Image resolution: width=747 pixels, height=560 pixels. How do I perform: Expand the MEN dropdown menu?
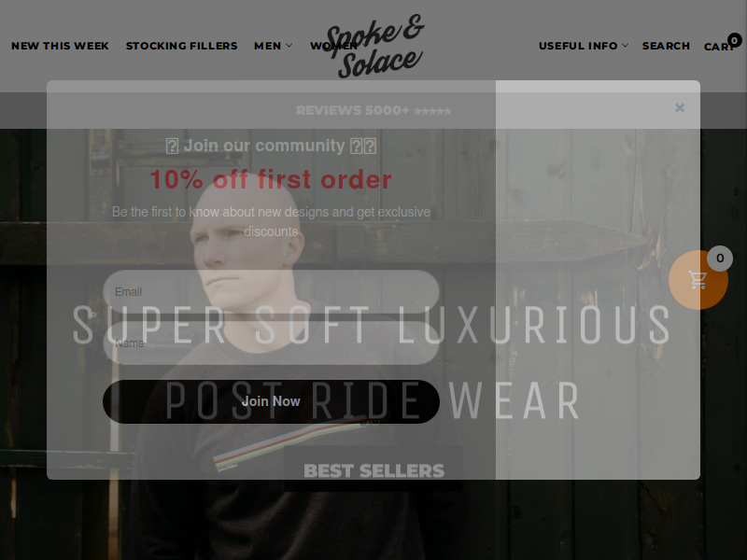273,46
